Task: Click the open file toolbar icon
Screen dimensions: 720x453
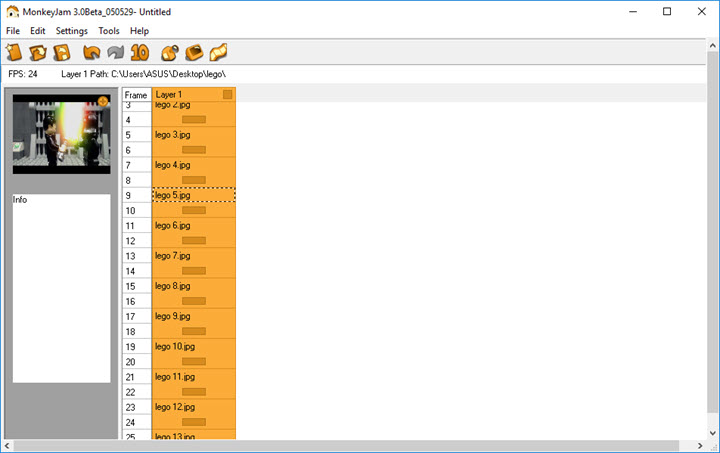Action: (x=38, y=53)
